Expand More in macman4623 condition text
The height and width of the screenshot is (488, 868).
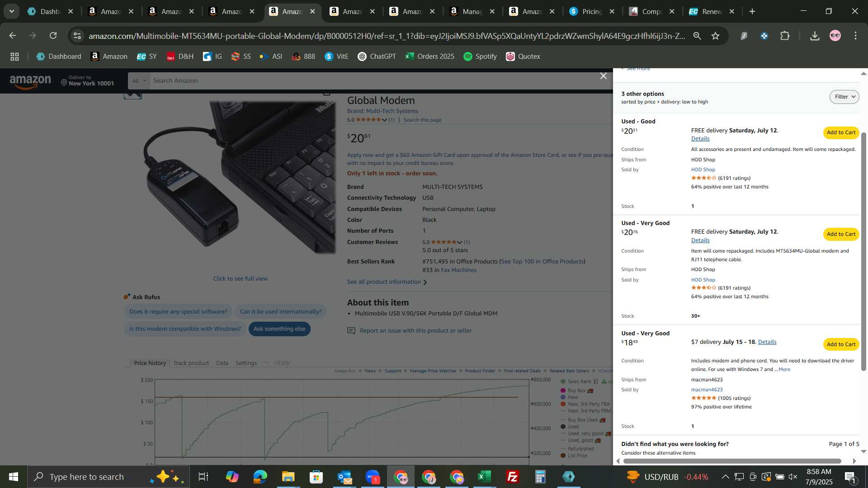coord(784,370)
